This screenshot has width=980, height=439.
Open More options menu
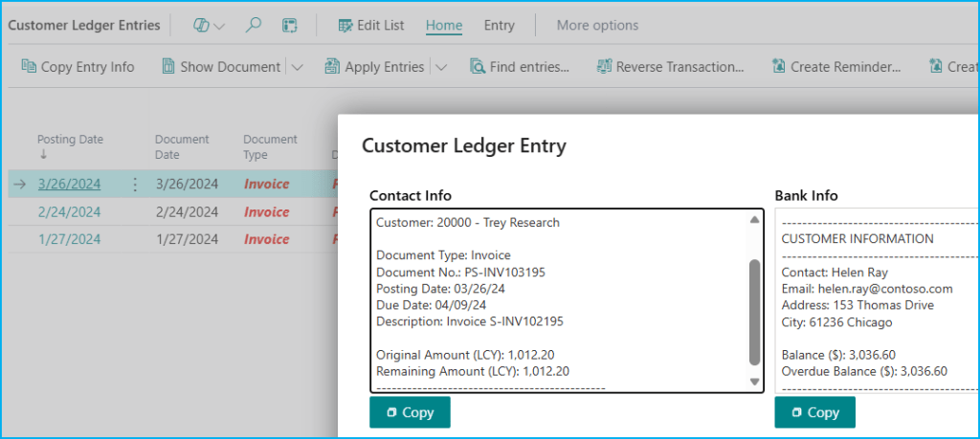pos(597,26)
